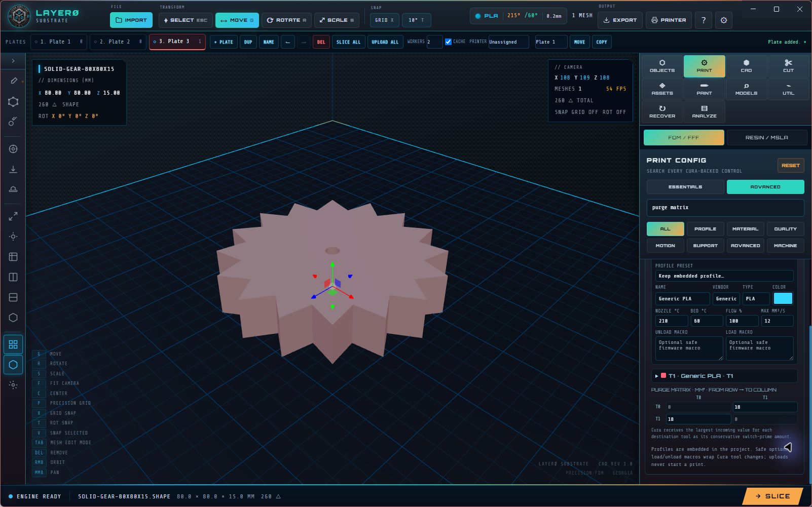Image resolution: width=812 pixels, height=507 pixels.
Task: Click the highlighted hexagon icon in sidebar
Action: [13, 365]
